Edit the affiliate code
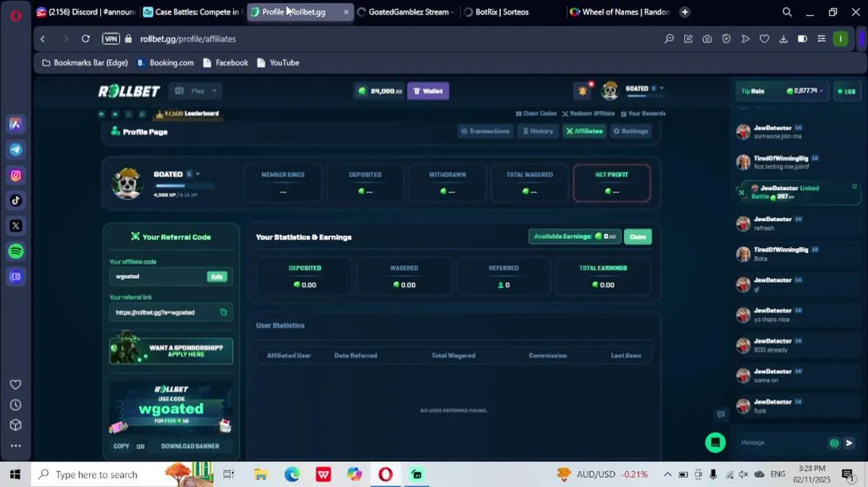This screenshot has width=868, height=487. [x=216, y=277]
